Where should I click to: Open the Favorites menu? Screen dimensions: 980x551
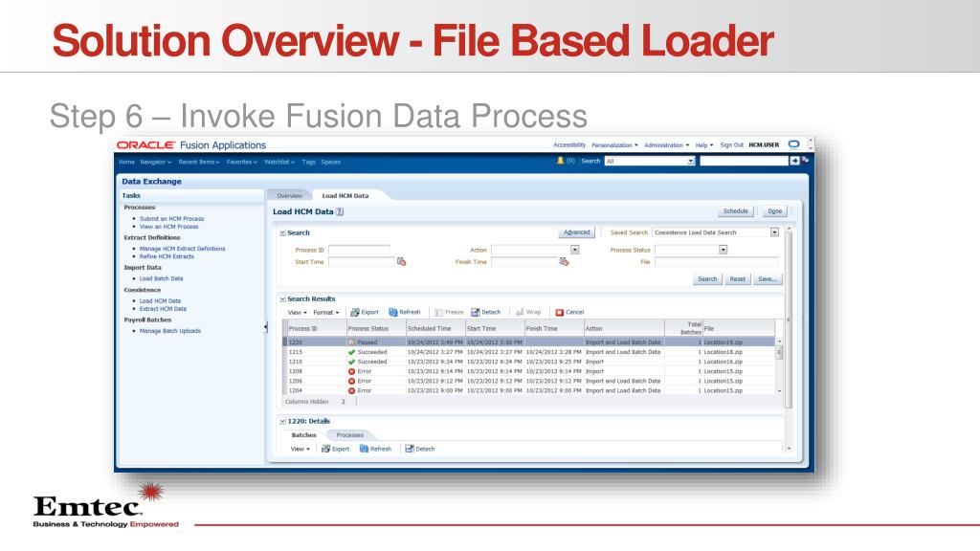point(242,162)
